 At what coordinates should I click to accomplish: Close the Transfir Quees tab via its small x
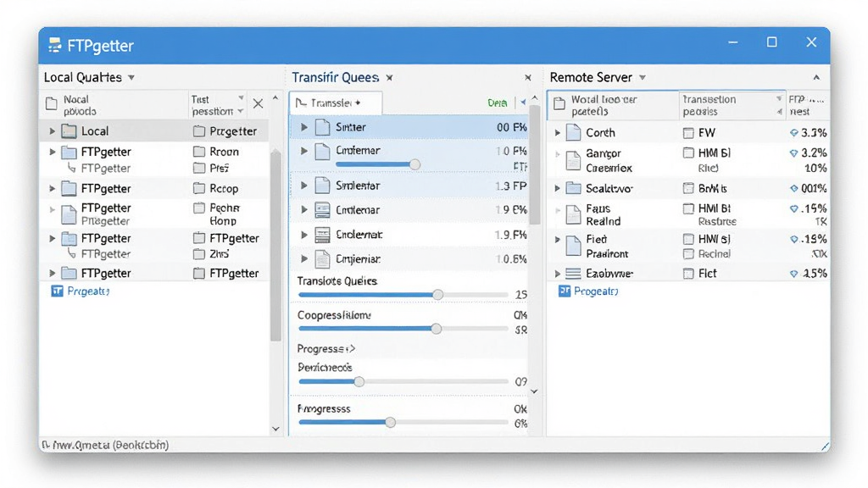click(390, 78)
